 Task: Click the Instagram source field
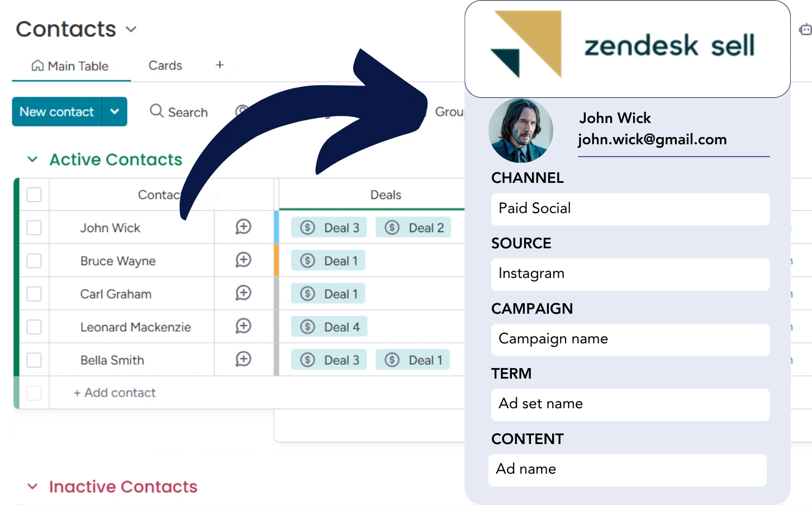coord(630,274)
